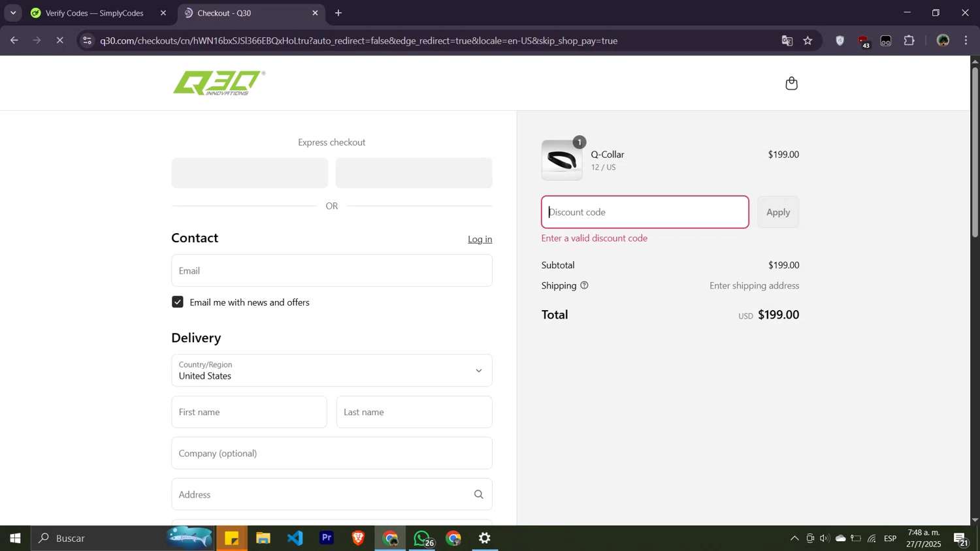Open Sticky Notes from the taskbar
Viewport: 980px width, 551px height.
[232, 539]
